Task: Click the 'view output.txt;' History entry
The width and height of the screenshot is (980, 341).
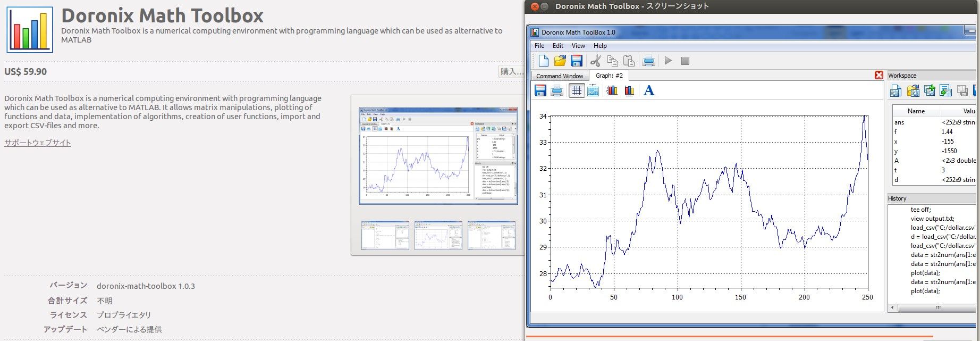Action: [x=932, y=219]
